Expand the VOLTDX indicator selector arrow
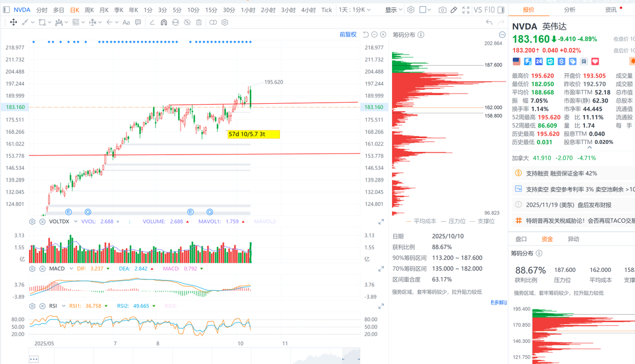The image size is (635, 364). [76, 222]
